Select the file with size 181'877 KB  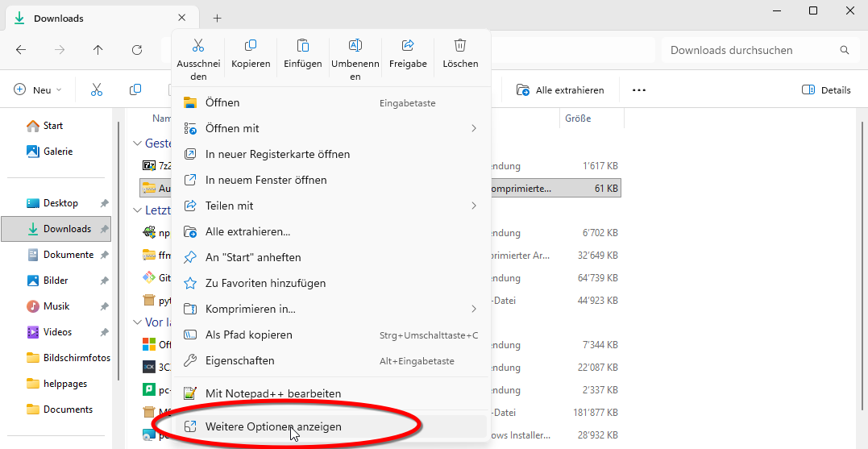pos(380,412)
